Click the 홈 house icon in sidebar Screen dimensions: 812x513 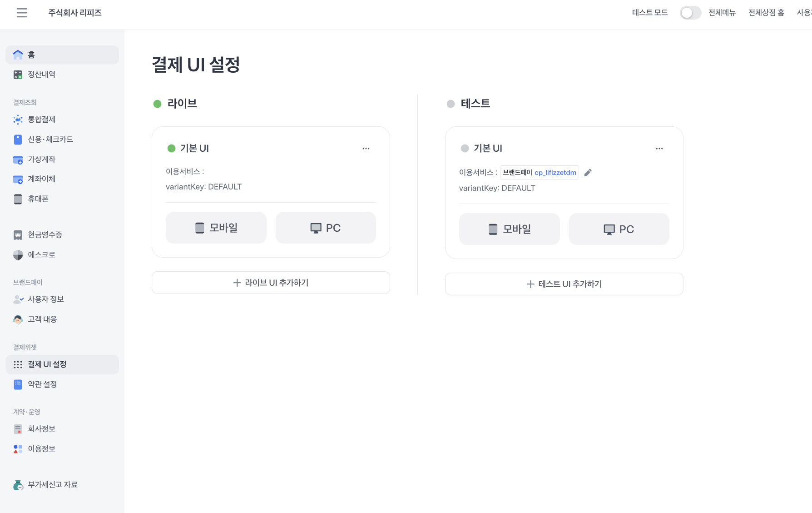[x=18, y=55]
